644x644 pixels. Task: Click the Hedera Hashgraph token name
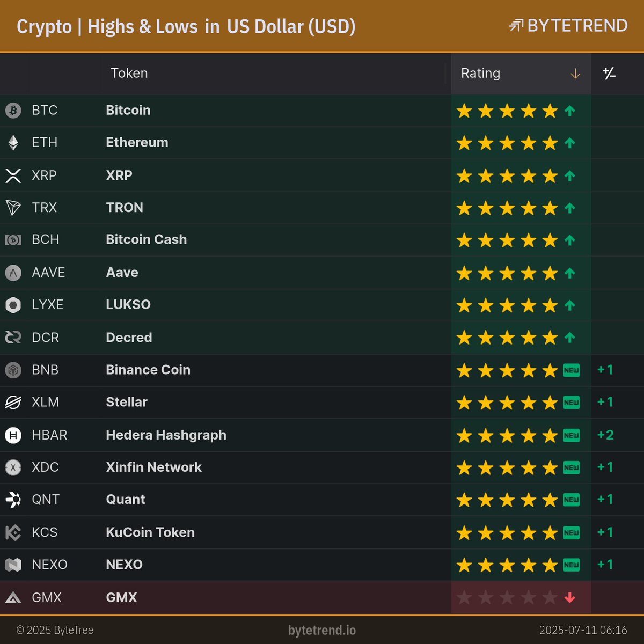click(166, 435)
